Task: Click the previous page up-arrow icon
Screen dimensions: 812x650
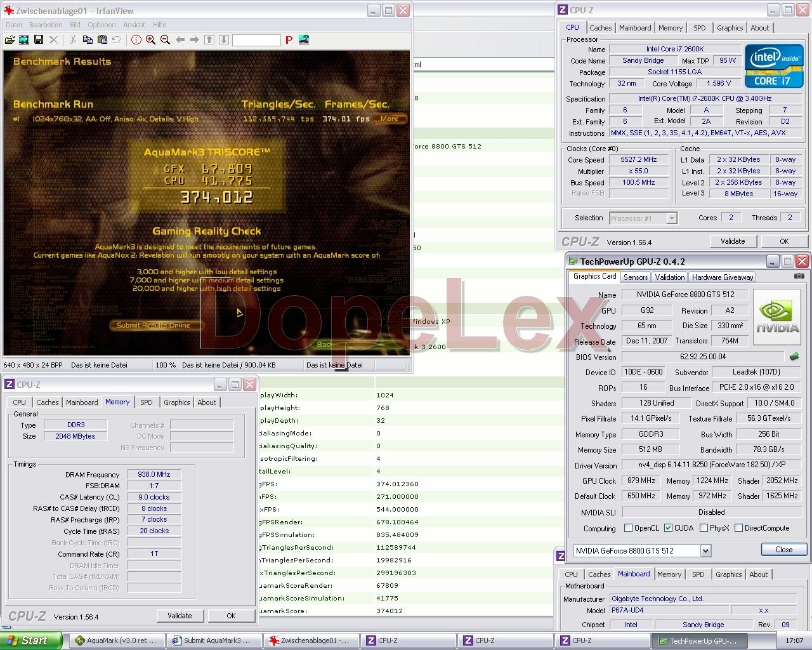Action: [x=209, y=40]
